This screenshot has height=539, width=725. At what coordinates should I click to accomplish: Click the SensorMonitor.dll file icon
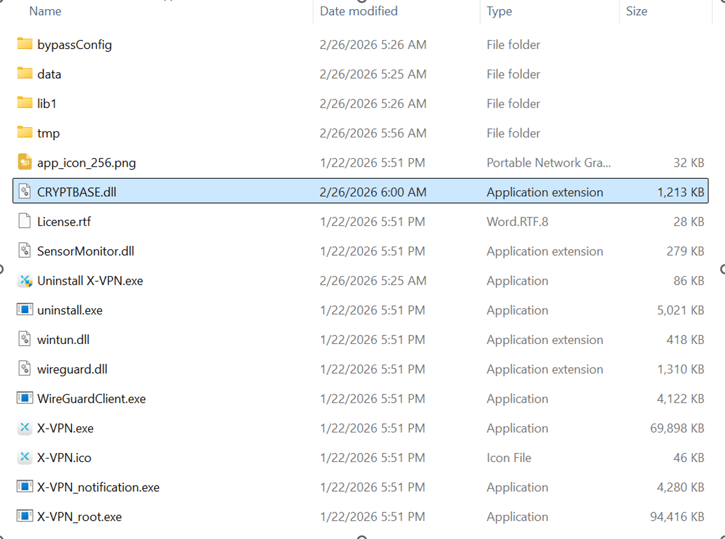[x=25, y=251]
